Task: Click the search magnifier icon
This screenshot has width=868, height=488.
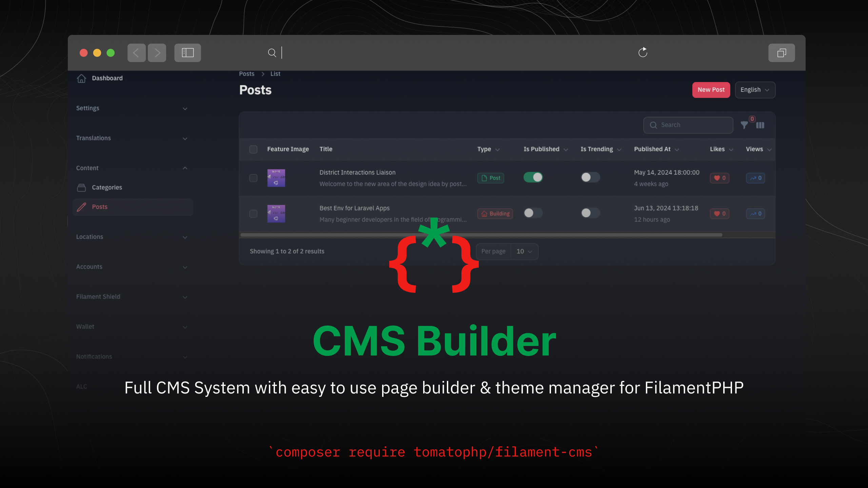Action: pyautogui.click(x=653, y=124)
